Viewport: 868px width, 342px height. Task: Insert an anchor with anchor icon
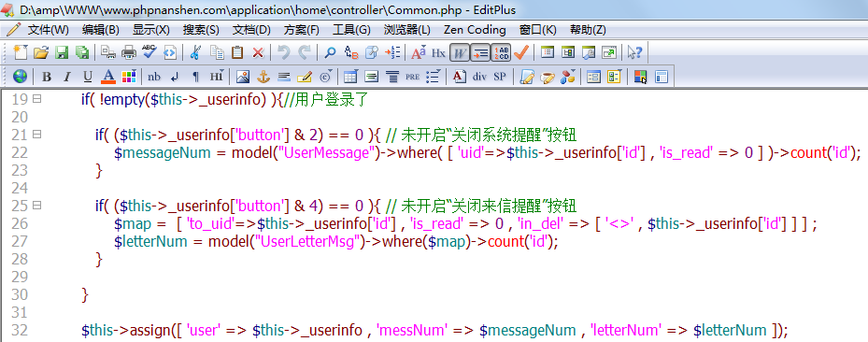pyautogui.click(x=263, y=77)
